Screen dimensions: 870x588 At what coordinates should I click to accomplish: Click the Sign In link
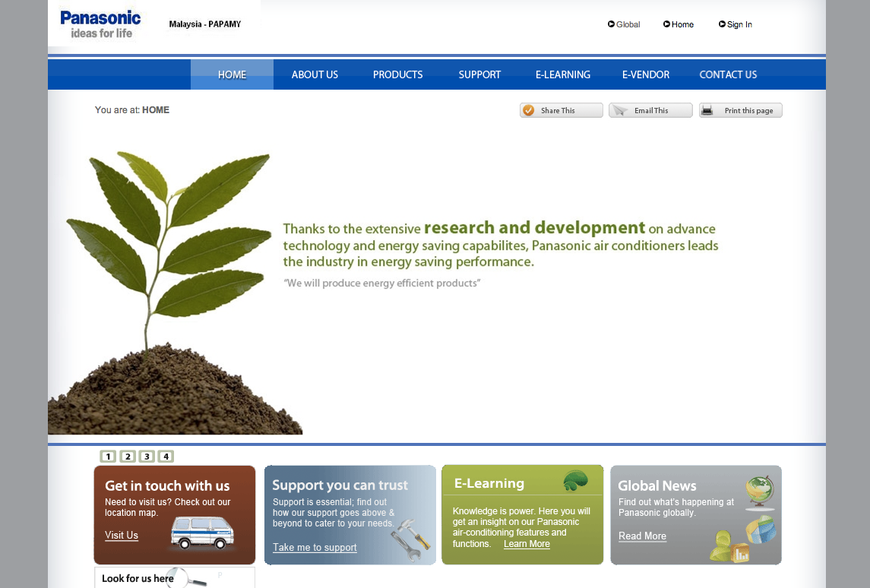pyautogui.click(x=739, y=25)
